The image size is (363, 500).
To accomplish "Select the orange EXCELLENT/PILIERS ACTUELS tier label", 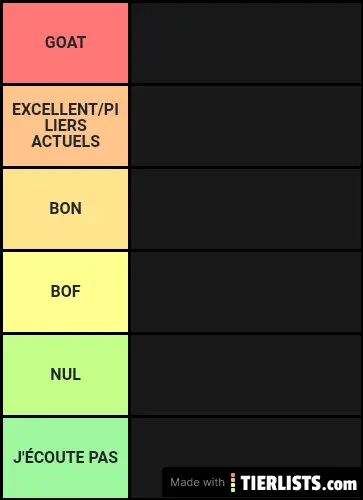I will point(65,126).
